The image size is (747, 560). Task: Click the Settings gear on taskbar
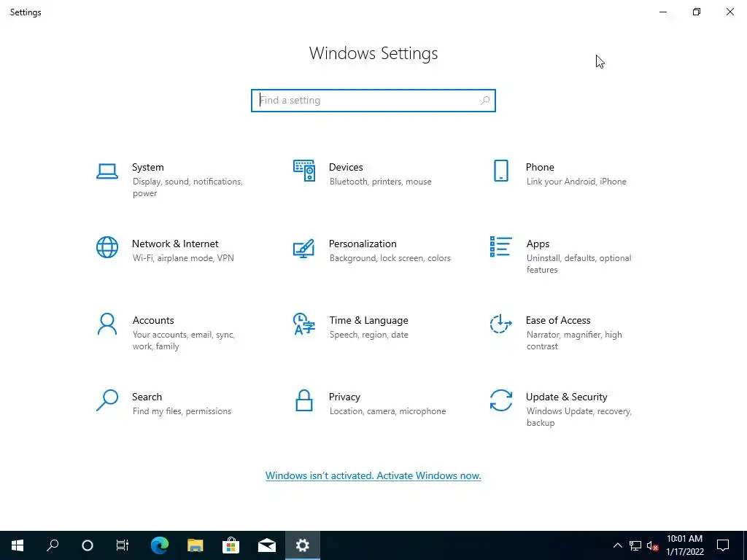(303, 545)
